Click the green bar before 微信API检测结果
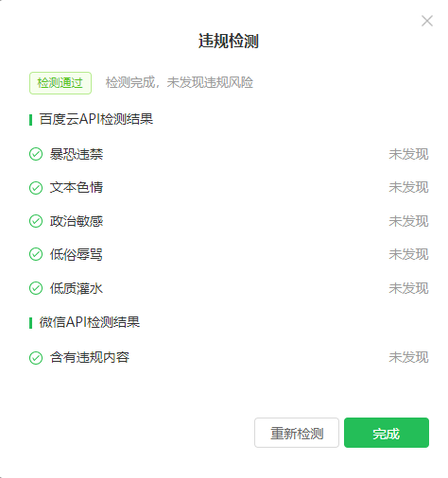Viewport: 448px width, 478px height. [x=30, y=323]
